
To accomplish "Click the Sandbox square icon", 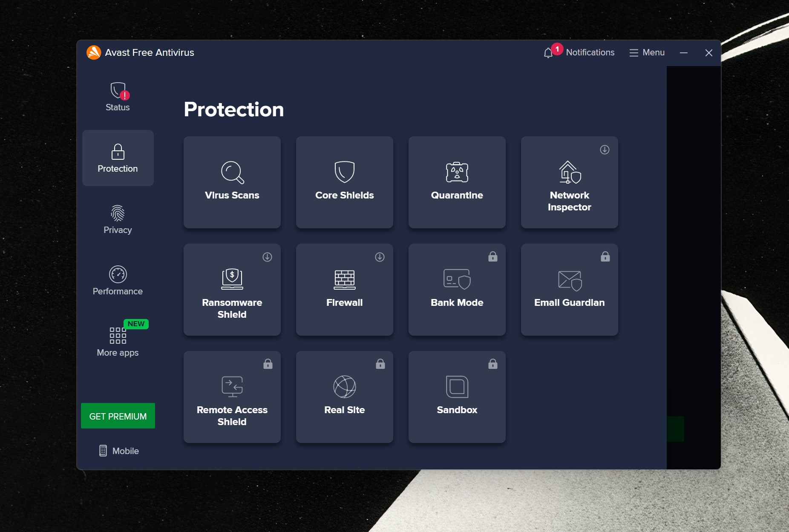I will [x=457, y=386].
